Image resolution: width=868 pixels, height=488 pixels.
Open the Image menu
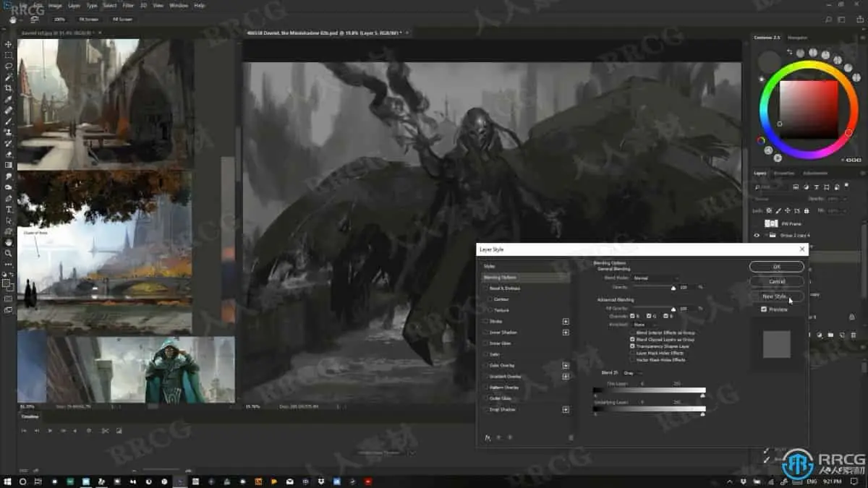pos(55,5)
